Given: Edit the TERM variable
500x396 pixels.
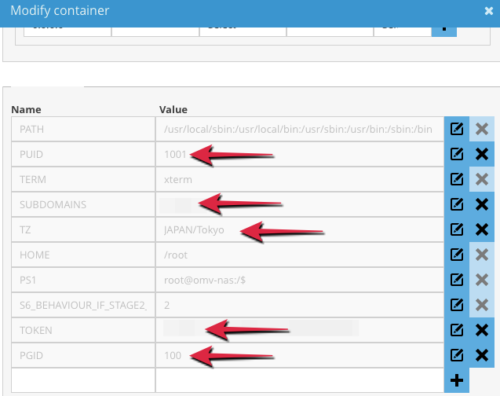Looking at the screenshot, I should 457,179.
